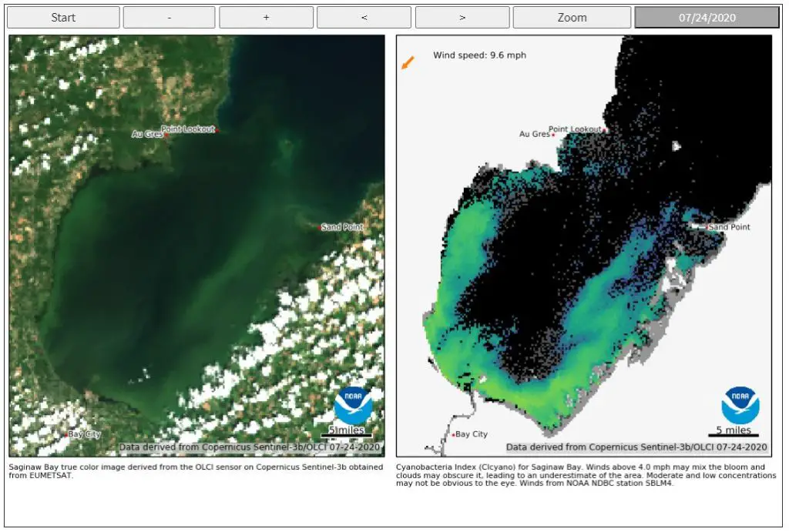This screenshot has height=532, width=789.
Task: Click the NOAA logo on the cyanobacteria map
Action: pos(740,406)
